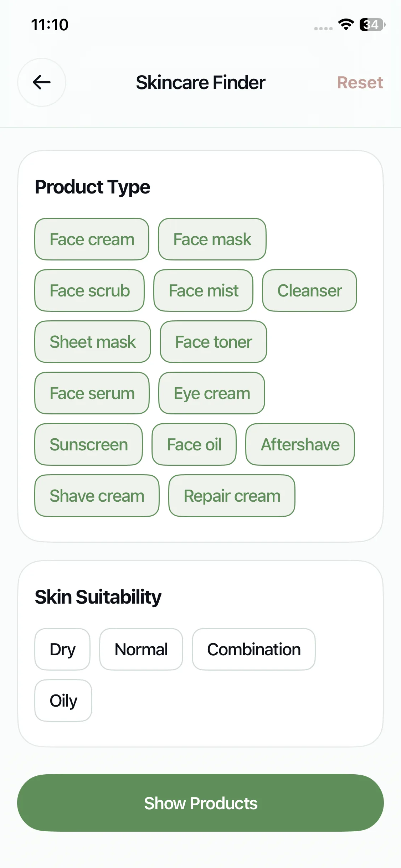Deselect the Face oil chip

coord(194,444)
